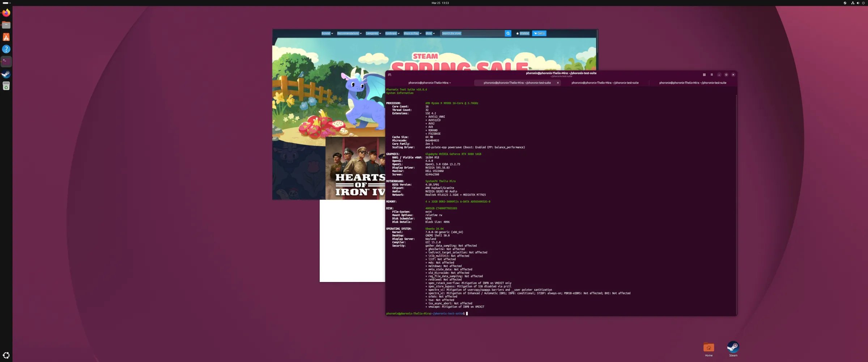Open the Steam shopping Cart

[x=539, y=33]
